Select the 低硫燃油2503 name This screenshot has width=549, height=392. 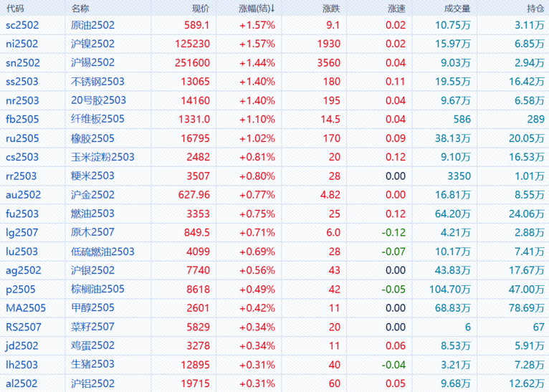point(102,252)
